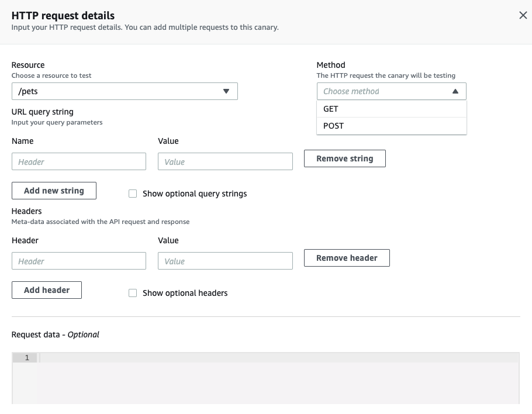
Task: Click the header Value input field
Action: pyautogui.click(x=225, y=261)
